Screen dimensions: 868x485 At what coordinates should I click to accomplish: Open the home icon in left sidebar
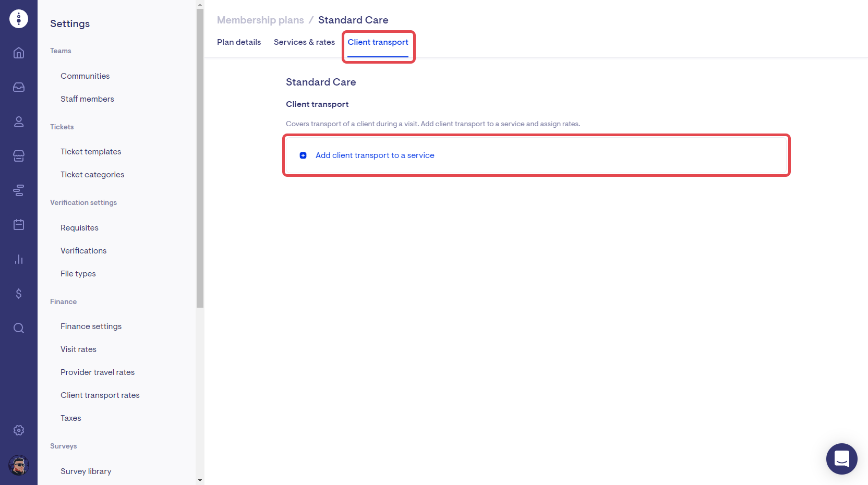pyautogui.click(x=19, y=53)
